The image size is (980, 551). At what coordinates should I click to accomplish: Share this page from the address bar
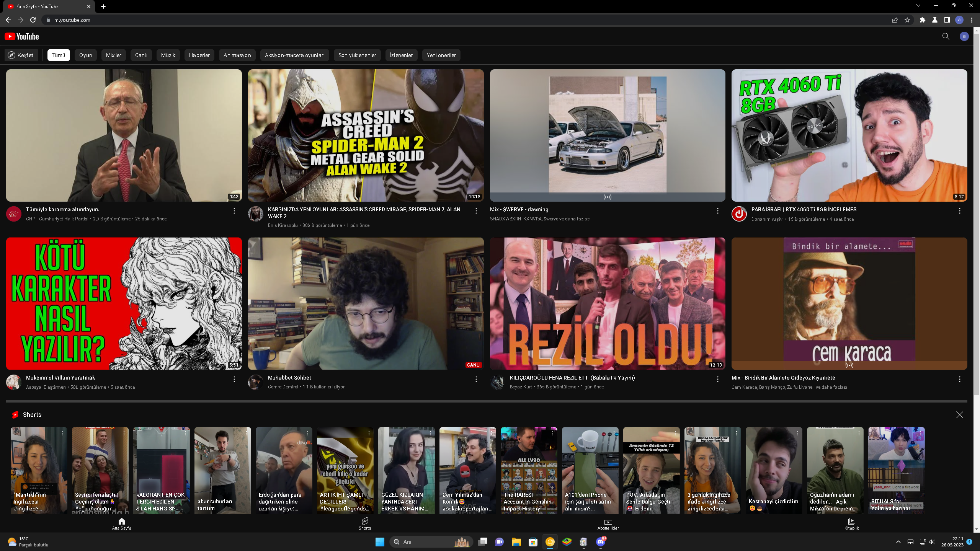pyautogui.click(x=895, y=20)
